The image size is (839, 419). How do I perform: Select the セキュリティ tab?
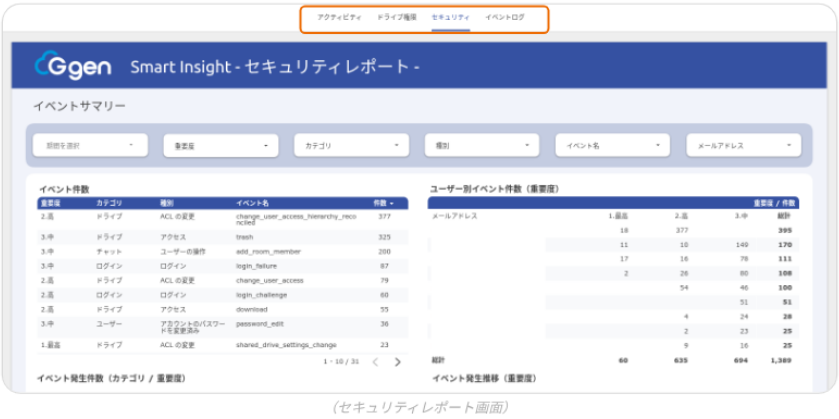451,17
